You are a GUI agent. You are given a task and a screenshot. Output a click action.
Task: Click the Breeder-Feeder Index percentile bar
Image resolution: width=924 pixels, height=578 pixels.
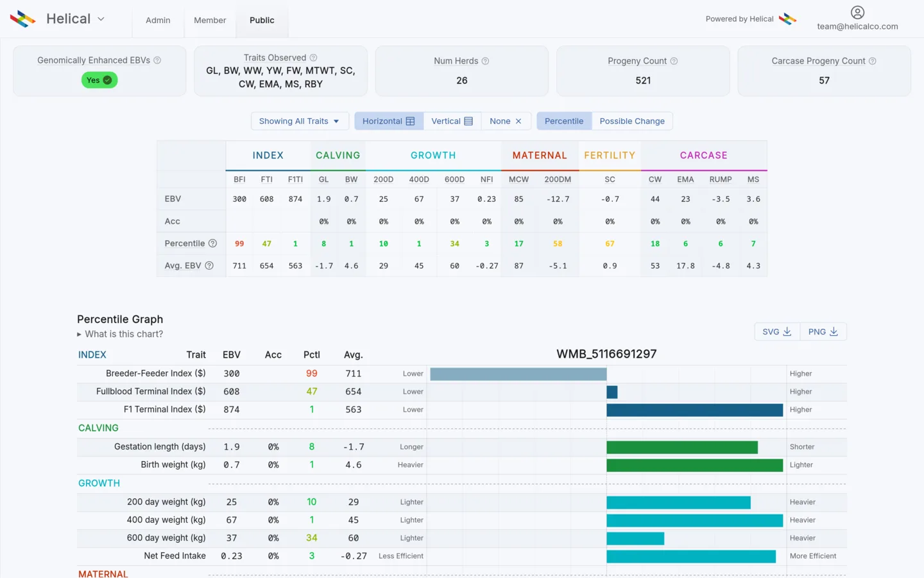[518, 374]
